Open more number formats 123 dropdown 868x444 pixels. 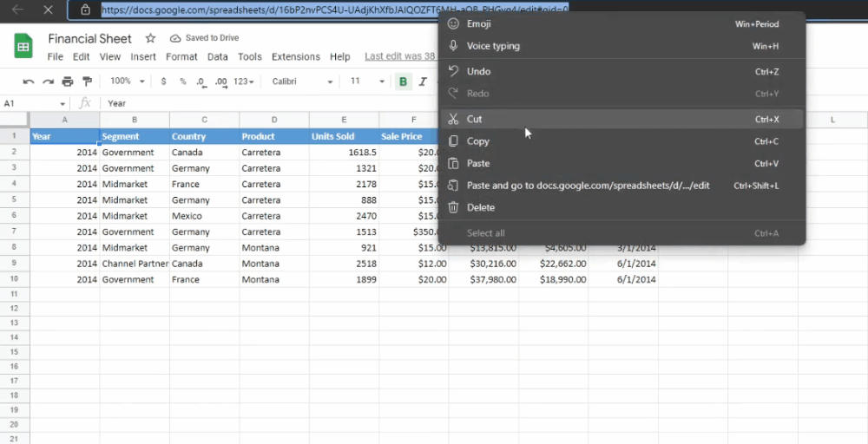coord(244,82)
